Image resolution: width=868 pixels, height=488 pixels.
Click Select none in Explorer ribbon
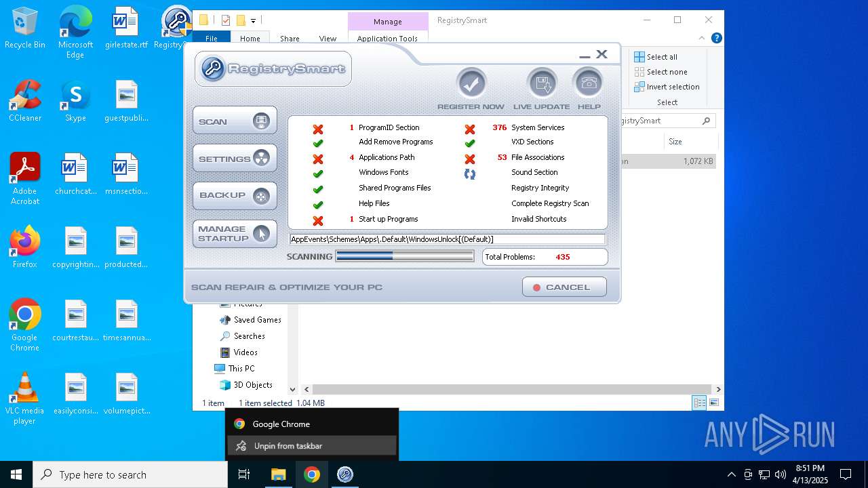(x=660, y=72)
